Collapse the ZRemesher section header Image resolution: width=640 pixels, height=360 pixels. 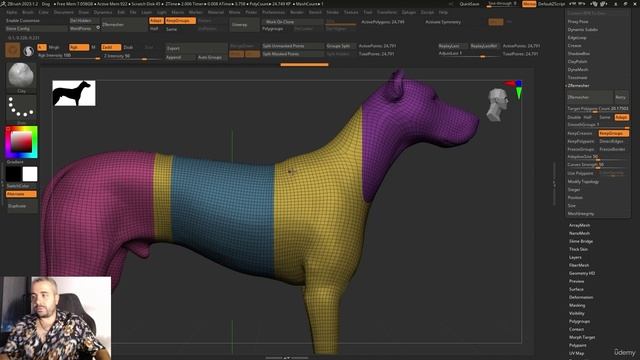coord(579,86)
